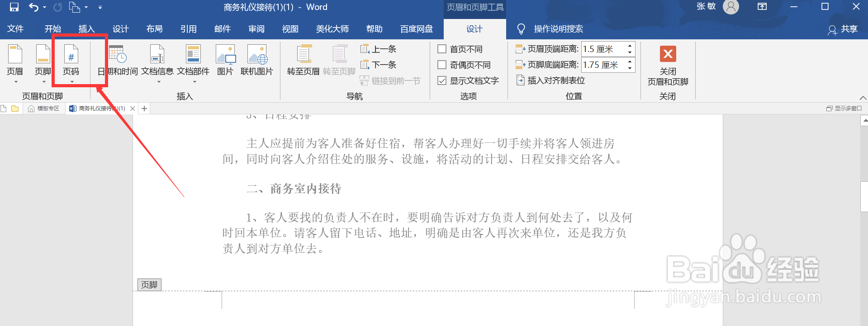Collapse the ribbon with the chevron

863,98
